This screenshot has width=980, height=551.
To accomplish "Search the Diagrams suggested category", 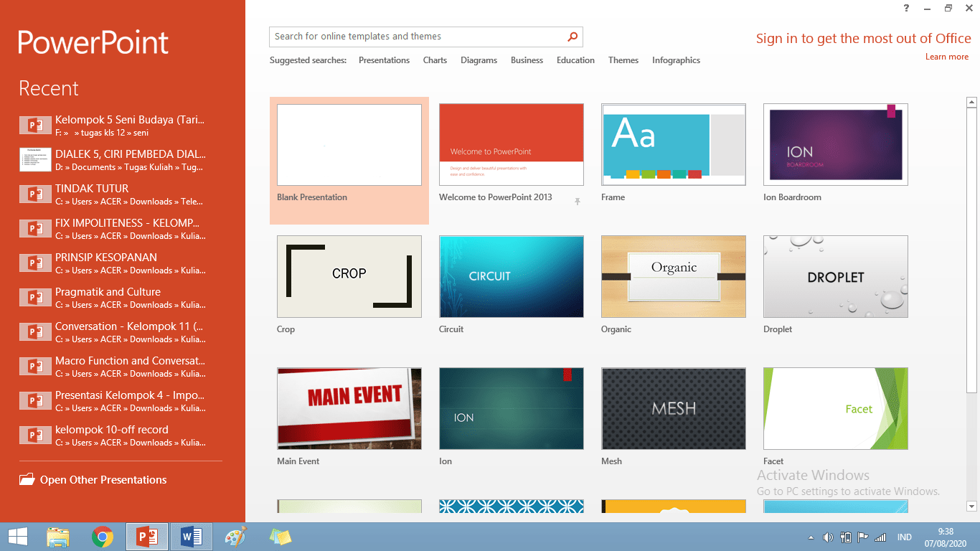I will (x=479, y=60).
